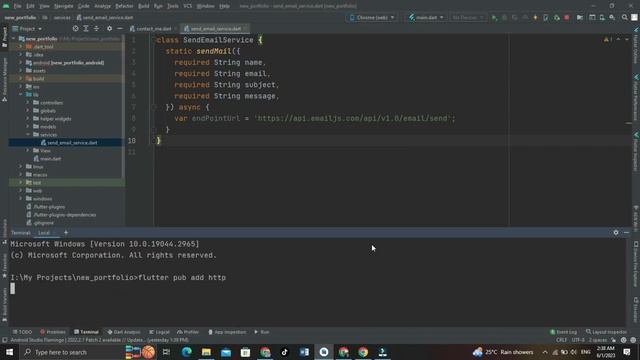
Task: Open the Tools menu
Action: click(173, 6)
